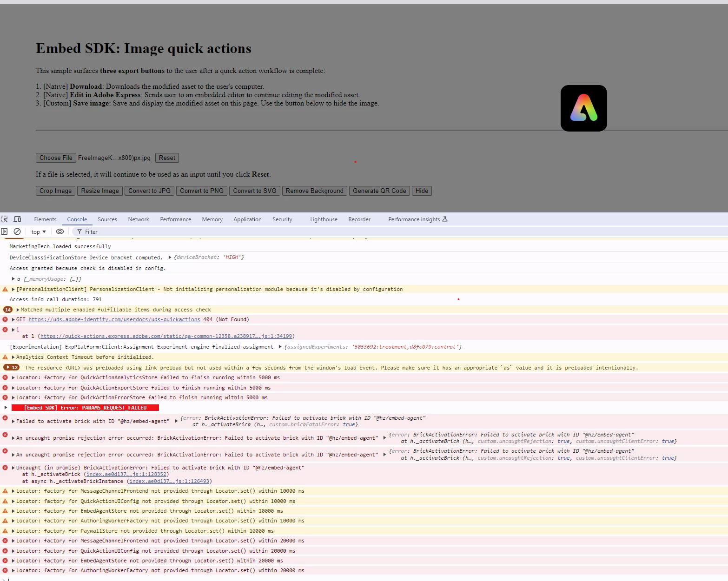Open the uds-quickactions URL link
Image resolution: width=728 pixels, height=581 pixels.
click(x=114, y=320)
